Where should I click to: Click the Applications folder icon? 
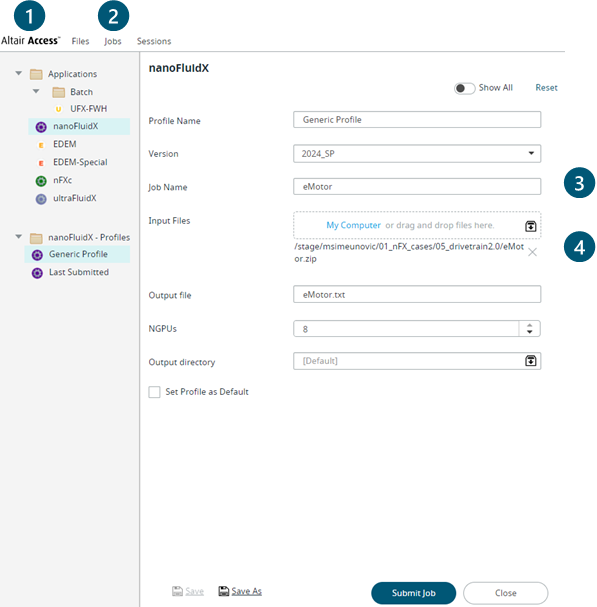click(x=36, y=74)
